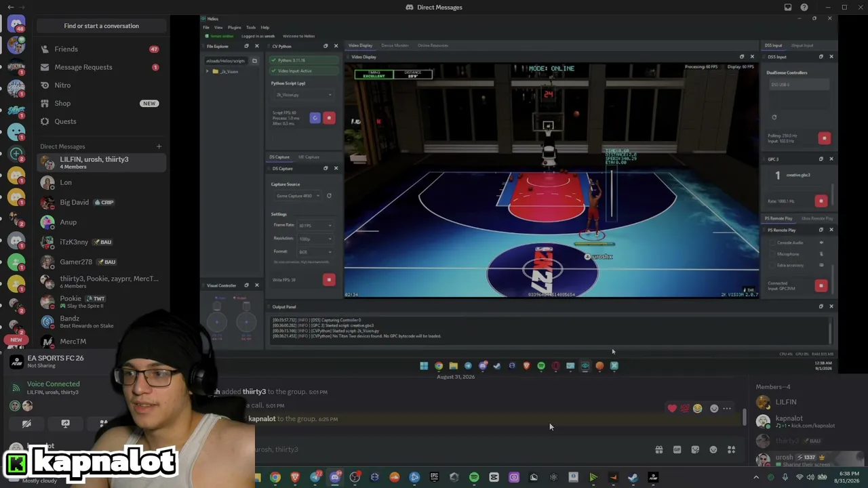Click the folder browse icon in Helios File Explorer
This screenshot has height=488, width=868.
[x=254, y=61]
